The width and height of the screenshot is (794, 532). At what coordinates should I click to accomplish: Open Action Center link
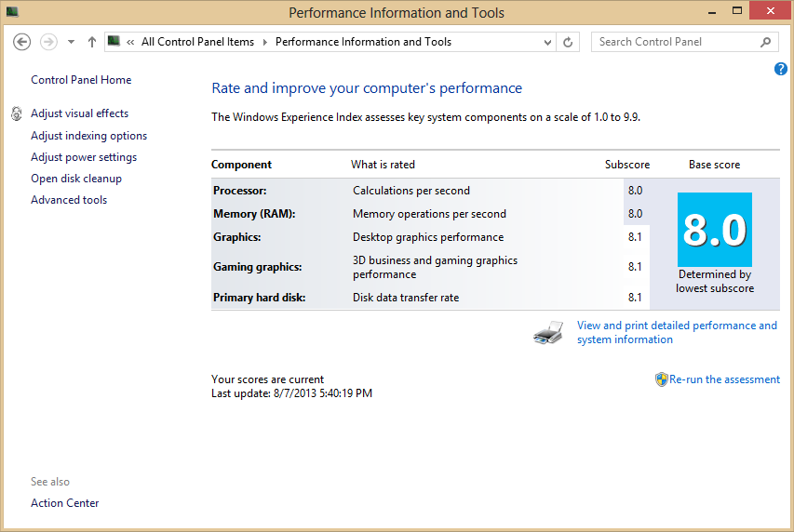[65, 503]
